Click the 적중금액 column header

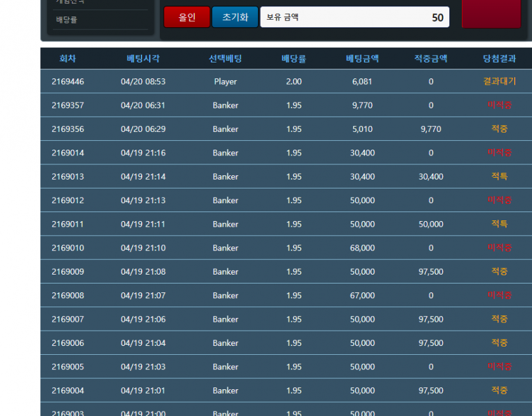(431, 59)
